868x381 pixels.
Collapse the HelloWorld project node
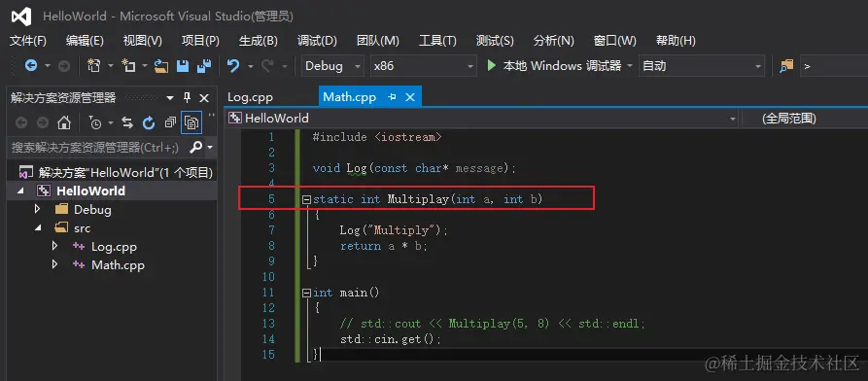21,191
